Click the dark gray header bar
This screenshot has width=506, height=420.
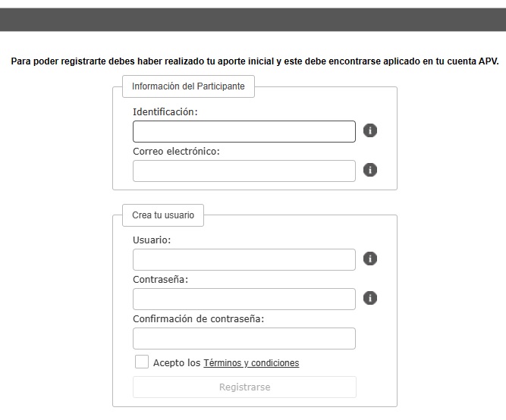(x=253, y=20)
